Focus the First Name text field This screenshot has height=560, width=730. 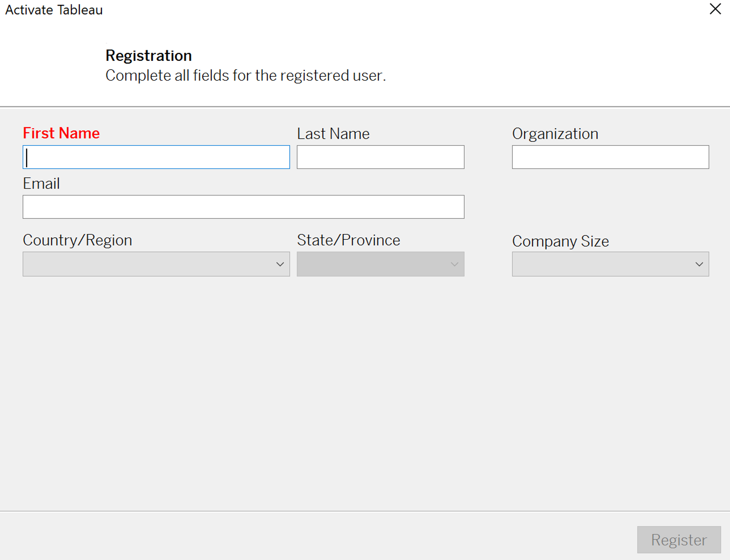(x=156, y=157)
